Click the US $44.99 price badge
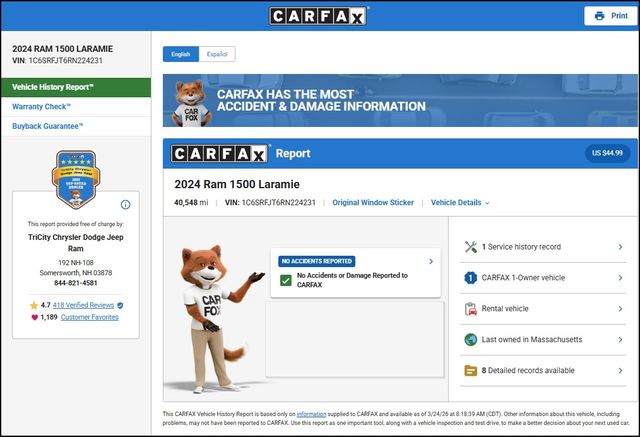640x437 pixels. (x=607, y=154)
